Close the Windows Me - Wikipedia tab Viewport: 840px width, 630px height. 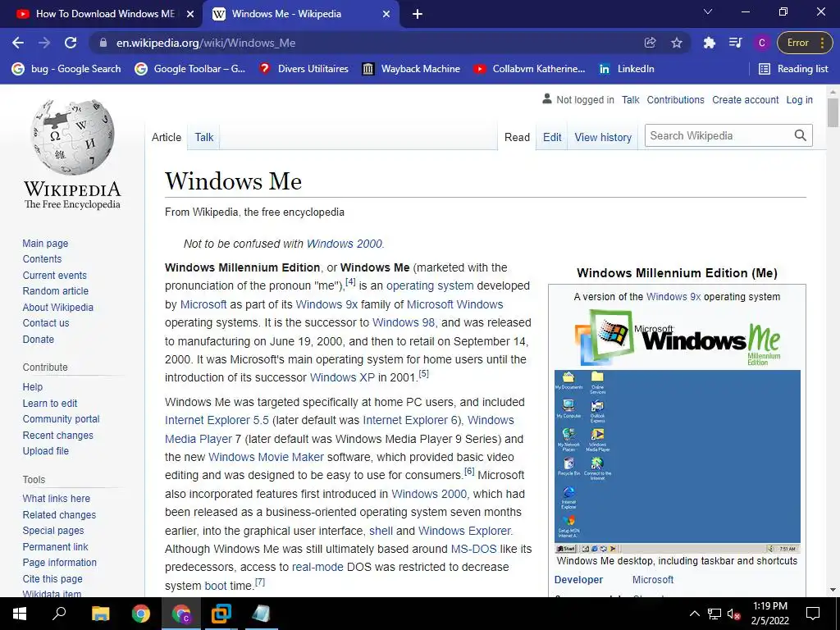tap(386, 14)
